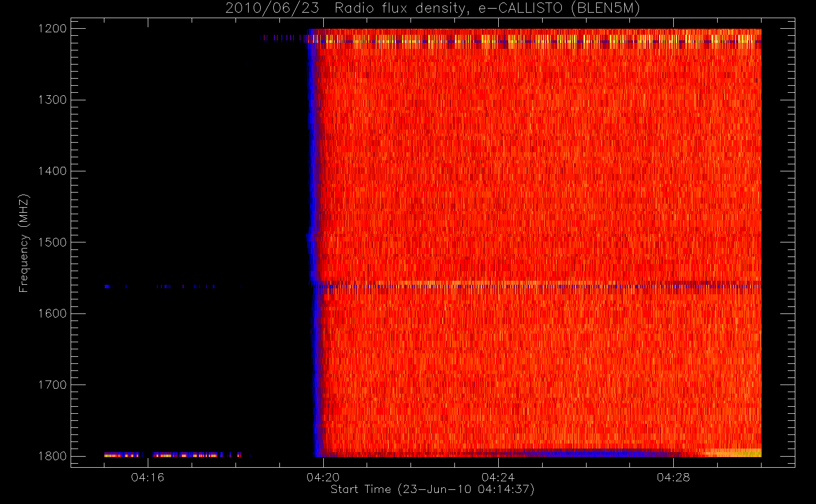Click the 1600 frequency tick label
Viewport: 816px width, 504px height.
point(52,313)
